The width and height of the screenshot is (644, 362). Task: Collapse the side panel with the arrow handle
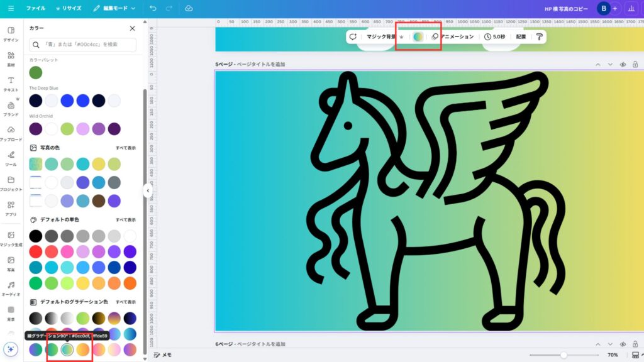click(x=148, y=190)
